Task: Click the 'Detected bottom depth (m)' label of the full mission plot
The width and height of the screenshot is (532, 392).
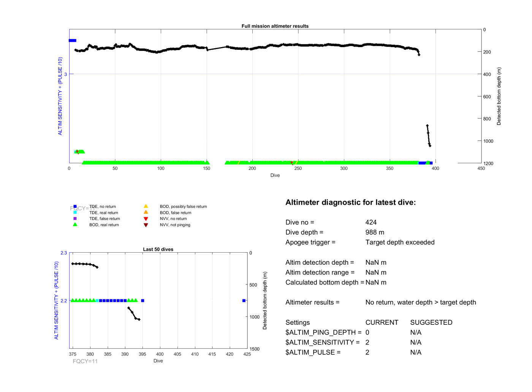Action: pos(499,96)
